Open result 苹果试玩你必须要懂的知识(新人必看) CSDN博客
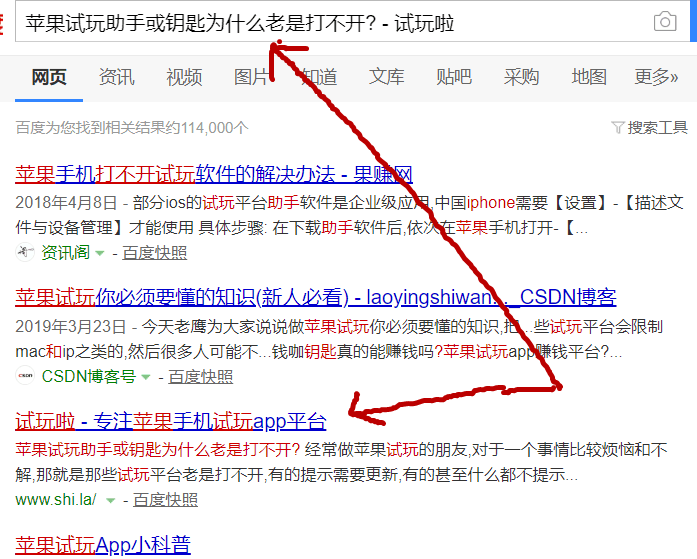This screenshot has width=697, height=559. point(316,297)
